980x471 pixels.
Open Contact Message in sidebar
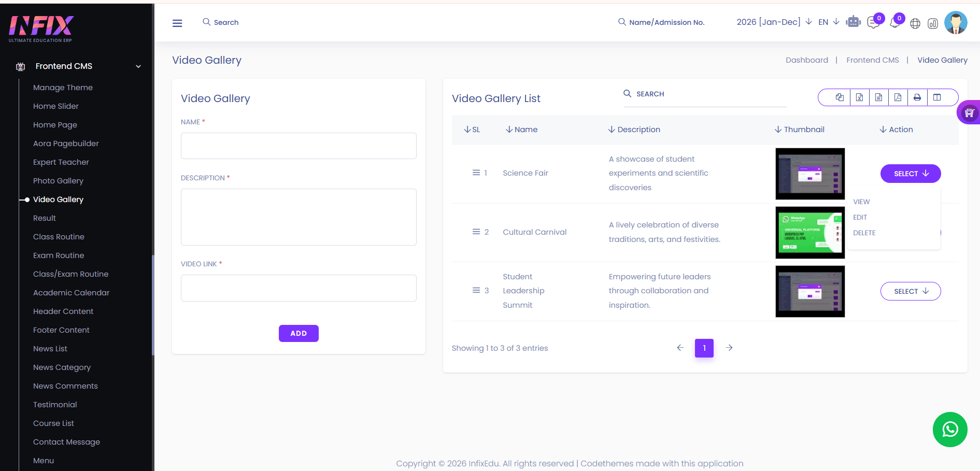[66, 442]
